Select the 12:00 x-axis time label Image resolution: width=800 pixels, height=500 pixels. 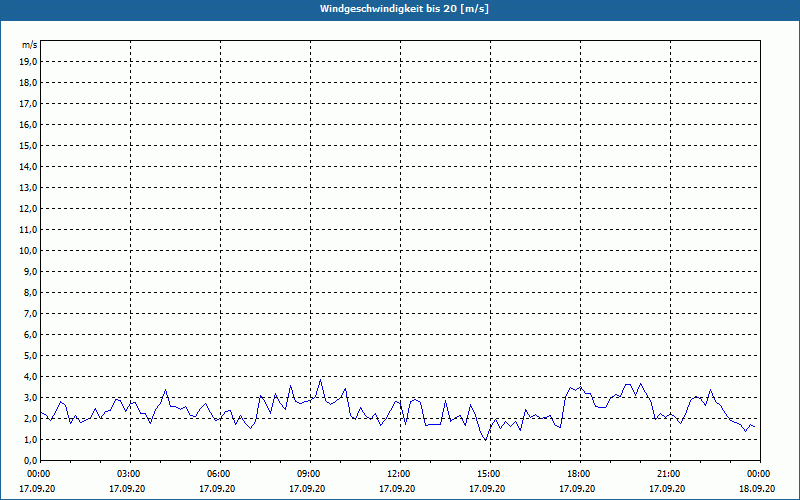399,473
